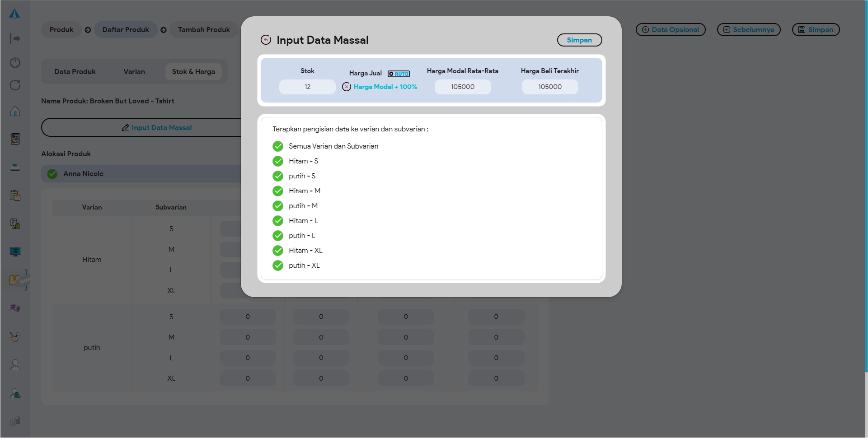Switch to the Data Produk tab

coord(75,72)
